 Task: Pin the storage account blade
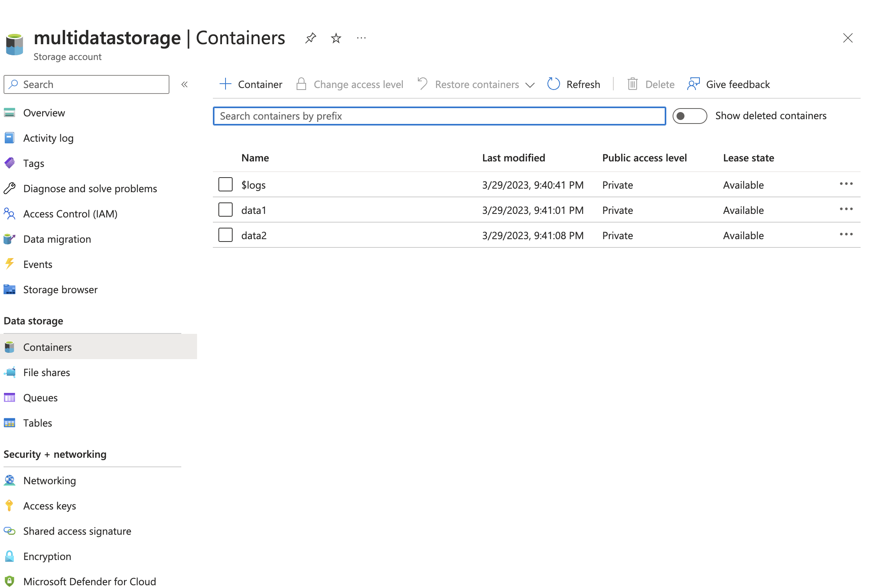311,38
